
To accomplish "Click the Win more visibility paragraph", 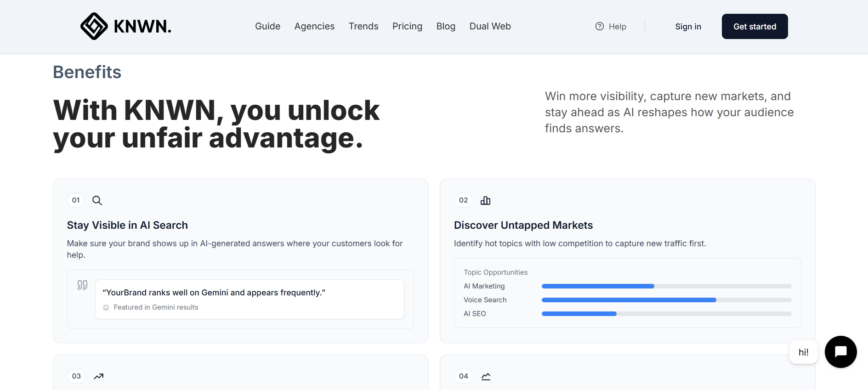I will pos(669,112).
